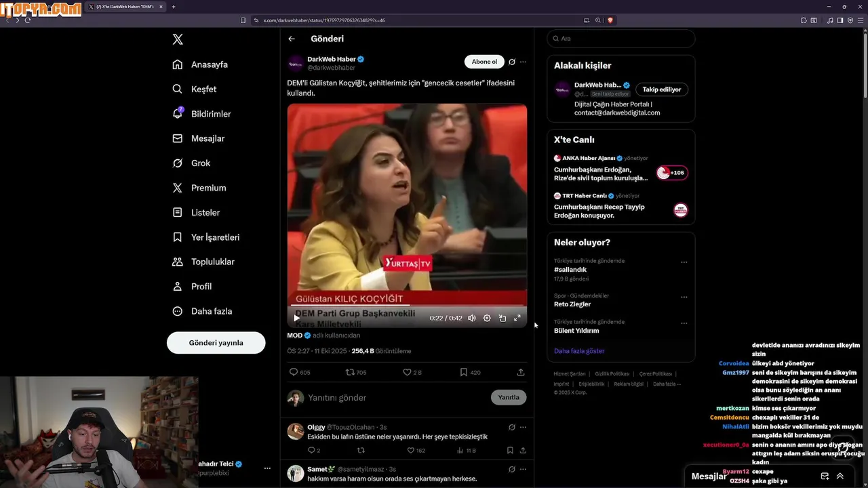Share the main post

(x=521, y=372)
